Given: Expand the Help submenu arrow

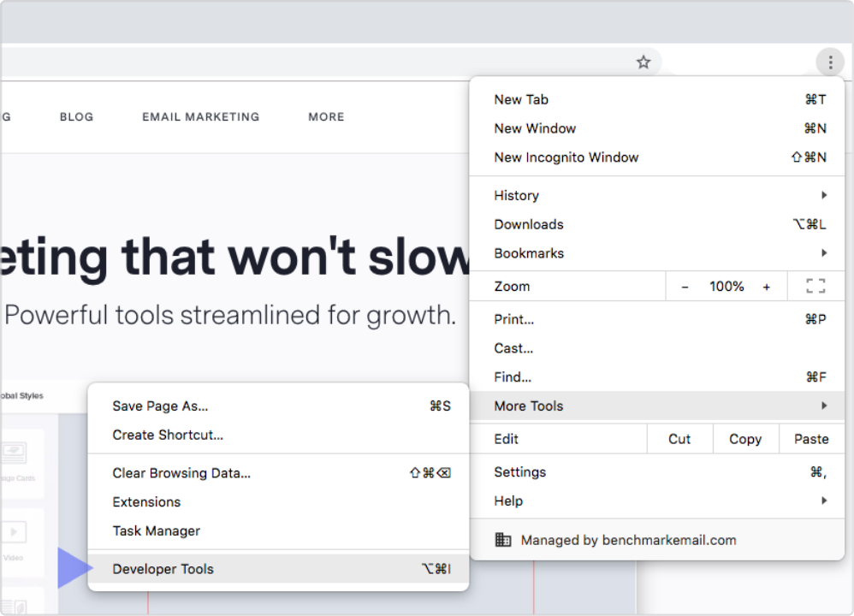Looking at the screenshot, I should 824,500.
